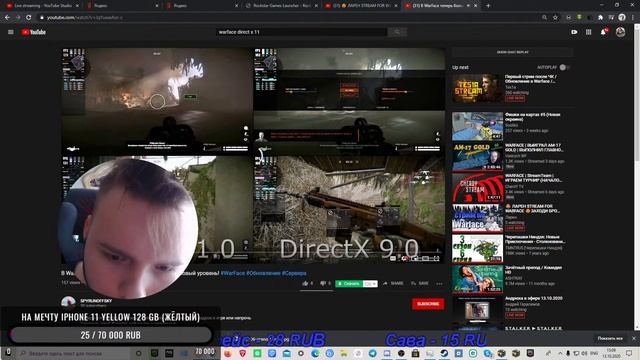
Task: Switch to the third browser tab
Action: [202, 6]
